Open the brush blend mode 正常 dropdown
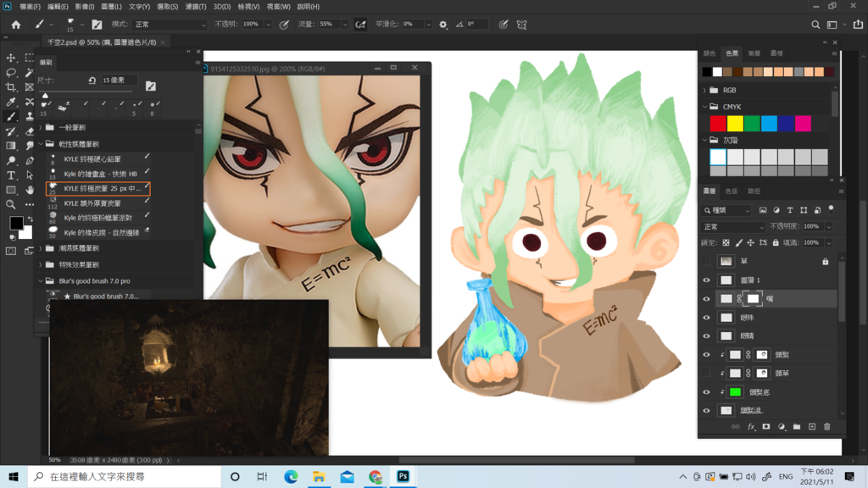 click(170, 25)
